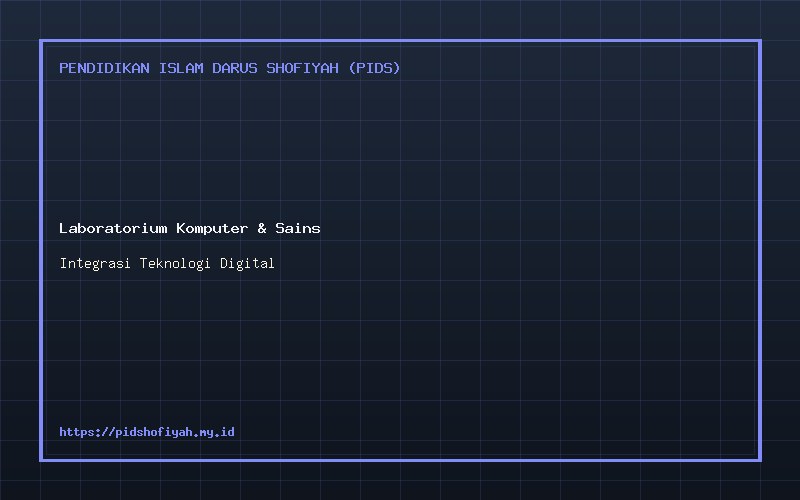800x500 pixels.
Task: Click the word Integrasi in the subtitle
Action: point(95,263)
